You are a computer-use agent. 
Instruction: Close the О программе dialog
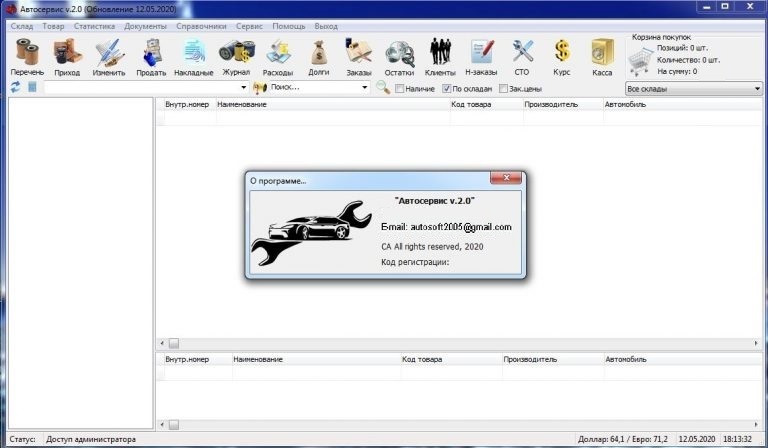pyautogui.click(x=507, y=179)
